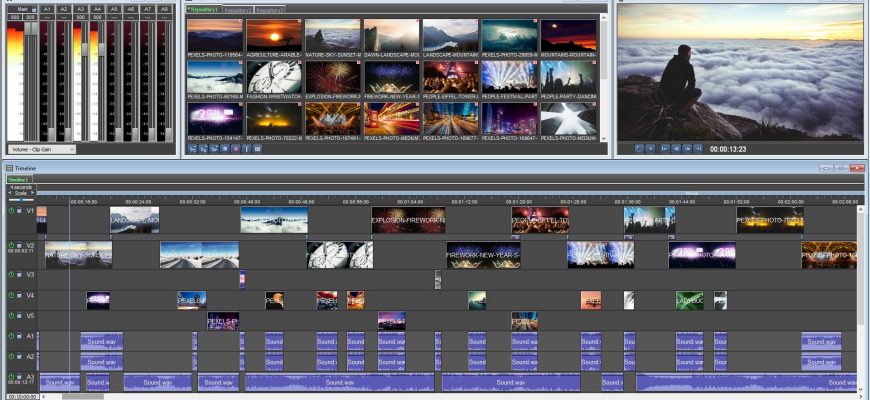
Task: Select the DAWN-LANDSCAPE-MOUNTAIN thumbnail
Action: (392, 36)
